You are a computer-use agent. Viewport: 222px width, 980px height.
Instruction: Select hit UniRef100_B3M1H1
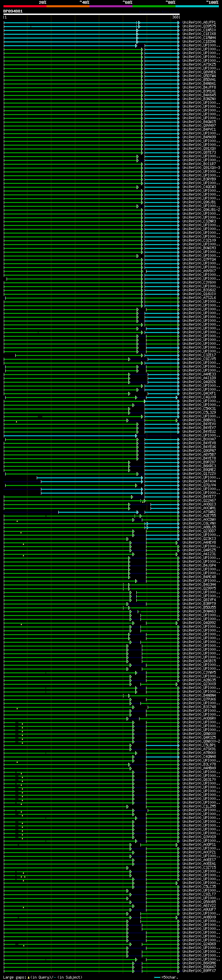pyautogui.click(x=199, y=91)
